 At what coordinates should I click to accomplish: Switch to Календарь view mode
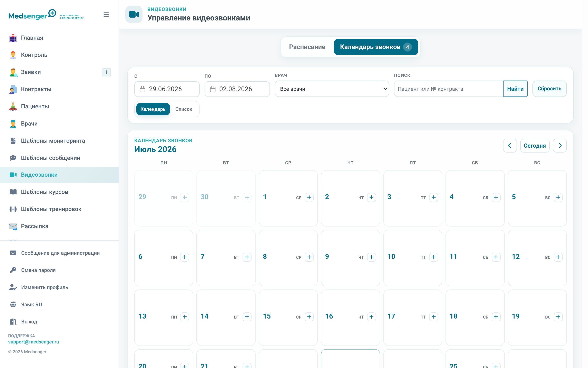coord(153,109)
